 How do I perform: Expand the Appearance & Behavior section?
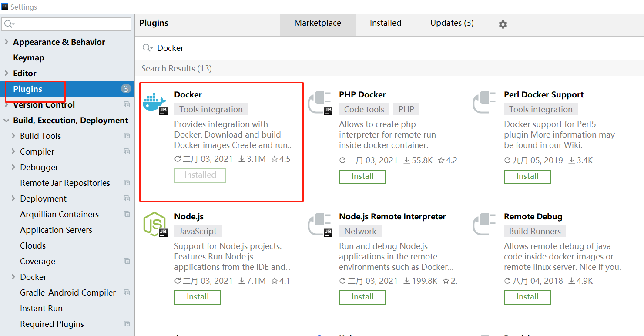7,42
